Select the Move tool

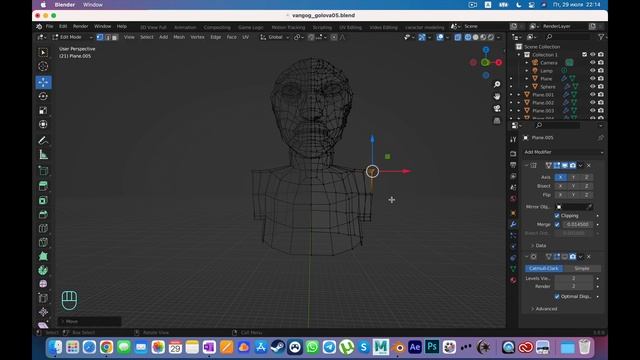(x=43, y=82)
